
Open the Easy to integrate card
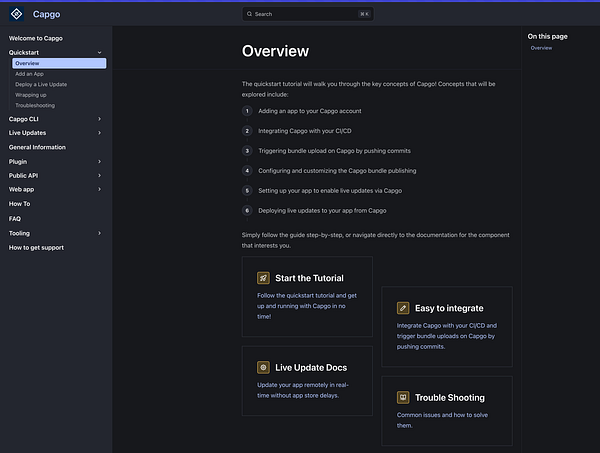click(x=447, y=326)
